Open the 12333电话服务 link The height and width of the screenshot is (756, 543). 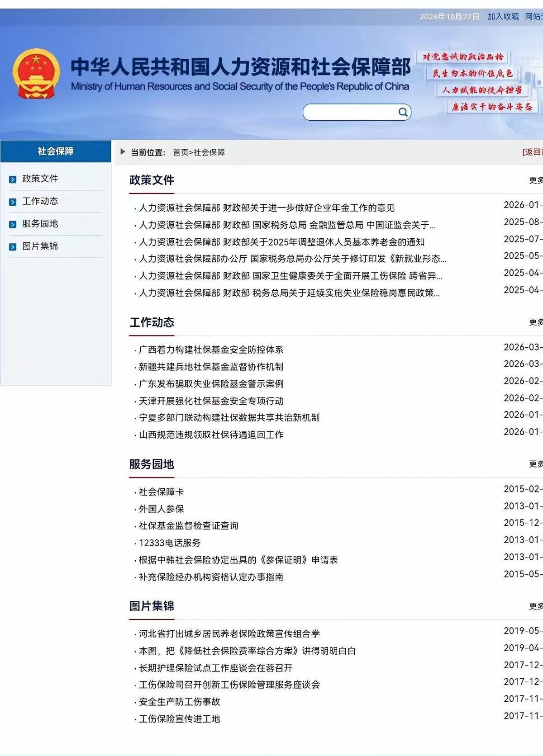pyautogui.click(x=170, y=543)
